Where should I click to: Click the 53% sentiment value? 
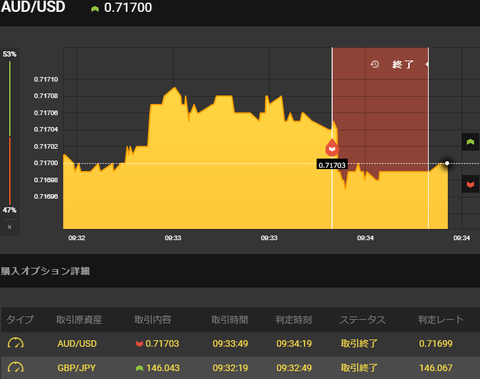pyautogui.click(x=9, y=54)
